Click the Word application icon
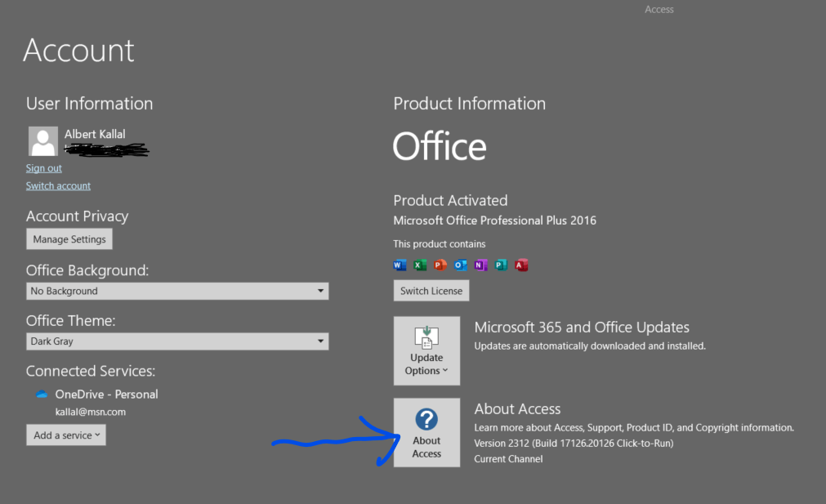Viewport: 826px width, 504px height. click(400, 265)
